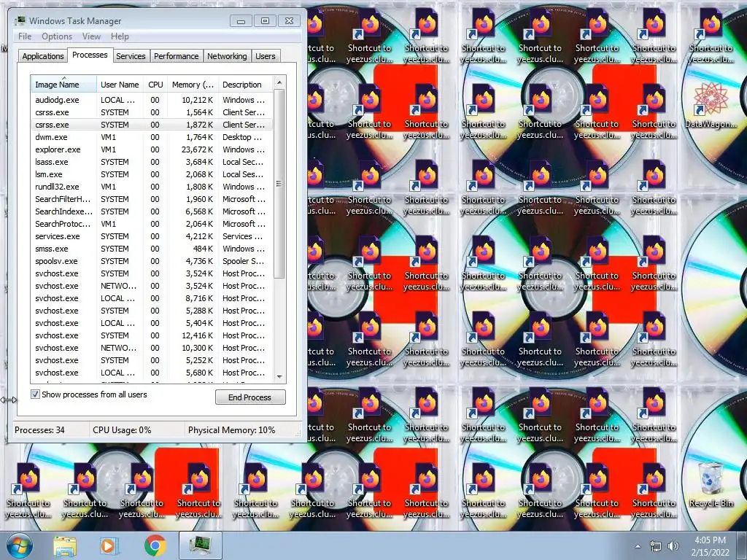The height and width of the screenshot is (560, 747).
Task: Select the SearchProtoc... process row
Action: pos(152,224)
